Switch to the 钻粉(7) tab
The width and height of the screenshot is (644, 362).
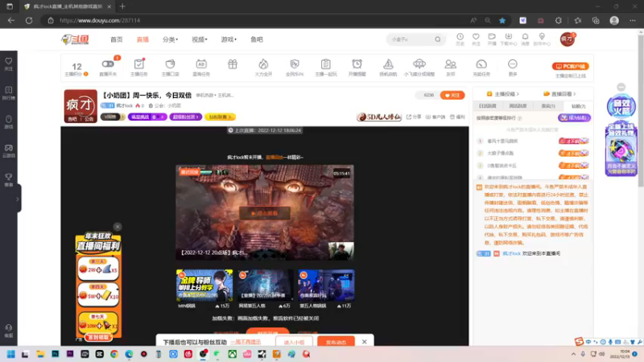[x=578, y=106]
